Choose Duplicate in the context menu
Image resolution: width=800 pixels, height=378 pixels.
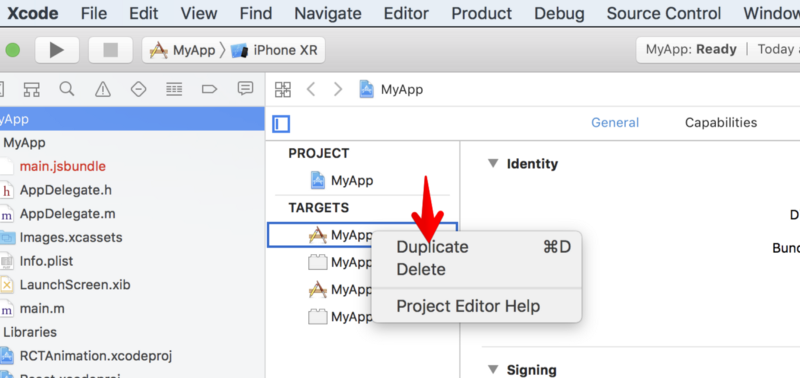432,247
